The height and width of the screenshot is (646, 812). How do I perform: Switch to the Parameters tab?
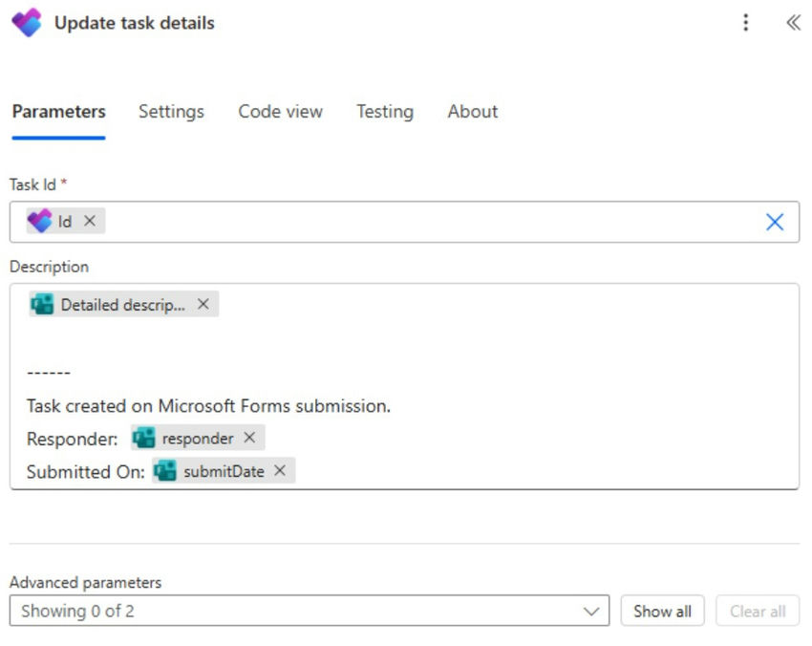[x=58, y=112]
